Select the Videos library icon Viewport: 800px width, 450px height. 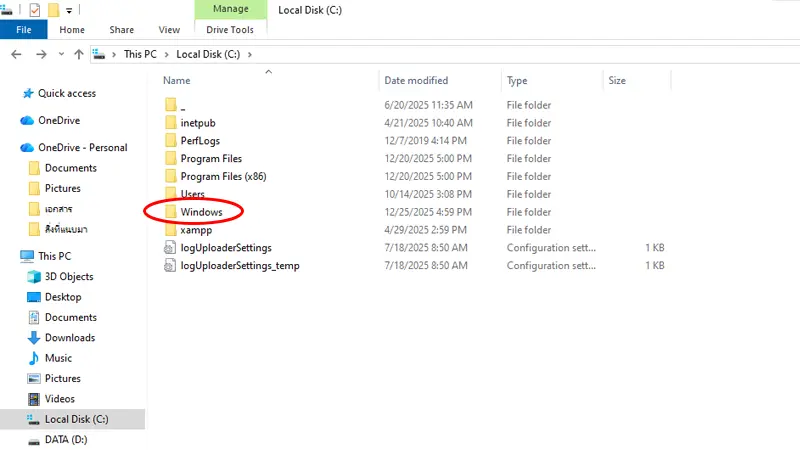pyautogui.click(x=33, y=399)
